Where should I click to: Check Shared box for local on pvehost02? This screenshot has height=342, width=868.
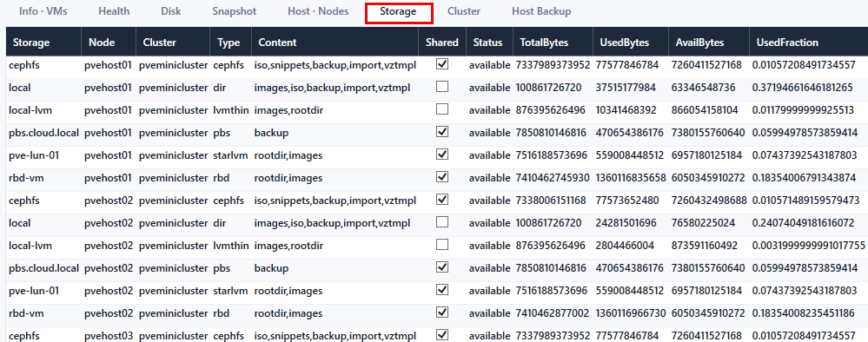click(441, 222)
